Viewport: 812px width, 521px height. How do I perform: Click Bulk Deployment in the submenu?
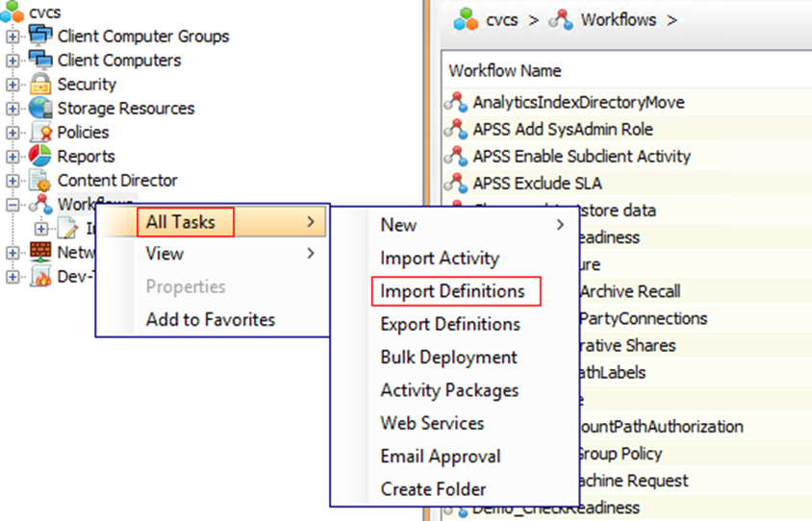coord(448,357)
